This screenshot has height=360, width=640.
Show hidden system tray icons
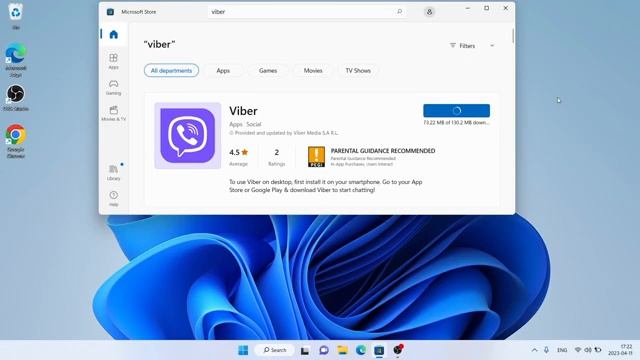(x=534, y=350)
